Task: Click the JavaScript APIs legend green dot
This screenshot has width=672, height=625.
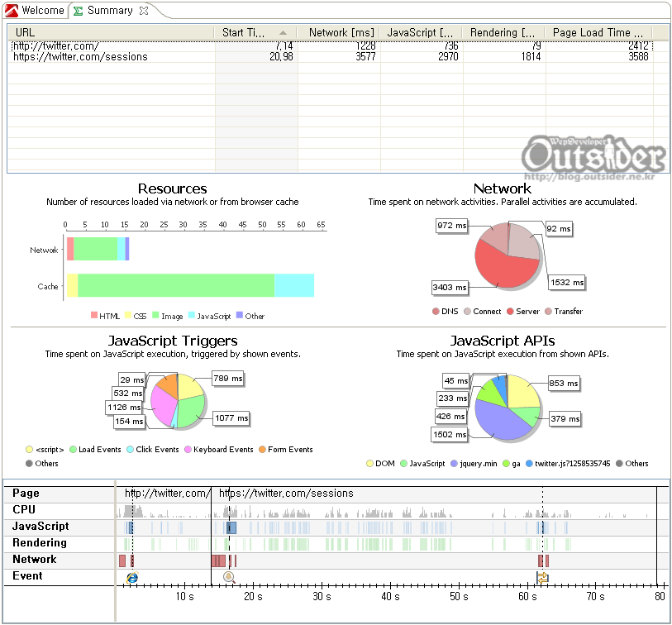Action: pos(403,464)
